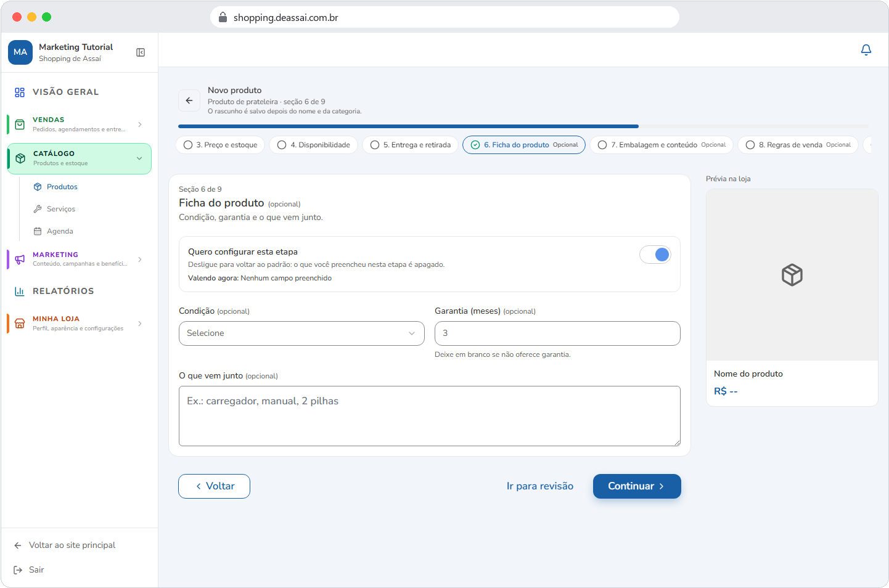Click the O que vem junto text area
Image resolution: width=889 pixels, height=588 pixels.
[x=430, y=416]
